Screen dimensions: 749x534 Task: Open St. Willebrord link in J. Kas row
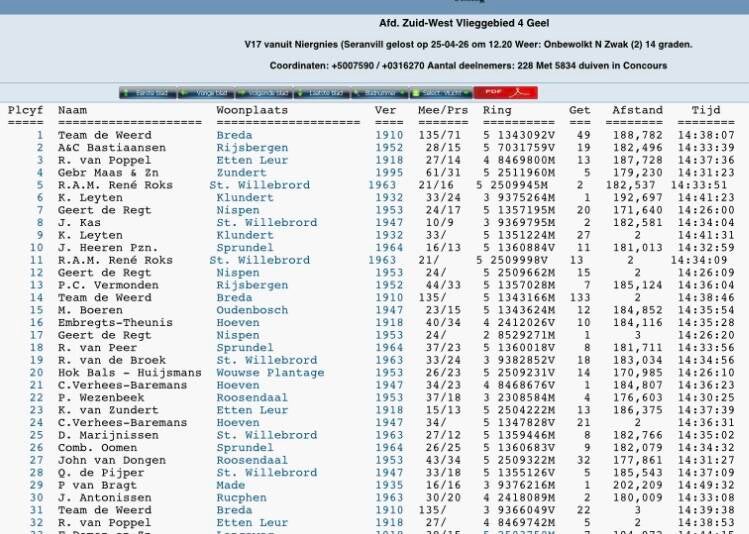267,223
